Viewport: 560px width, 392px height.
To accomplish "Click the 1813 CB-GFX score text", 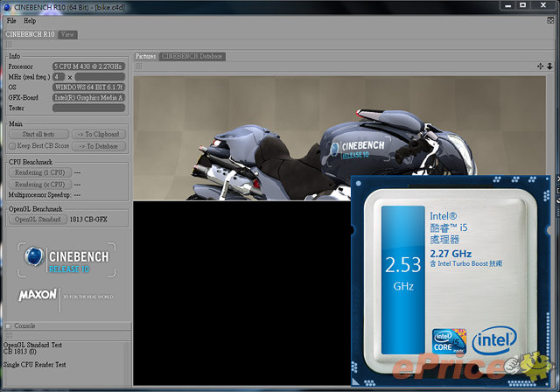I will point(88,220).
